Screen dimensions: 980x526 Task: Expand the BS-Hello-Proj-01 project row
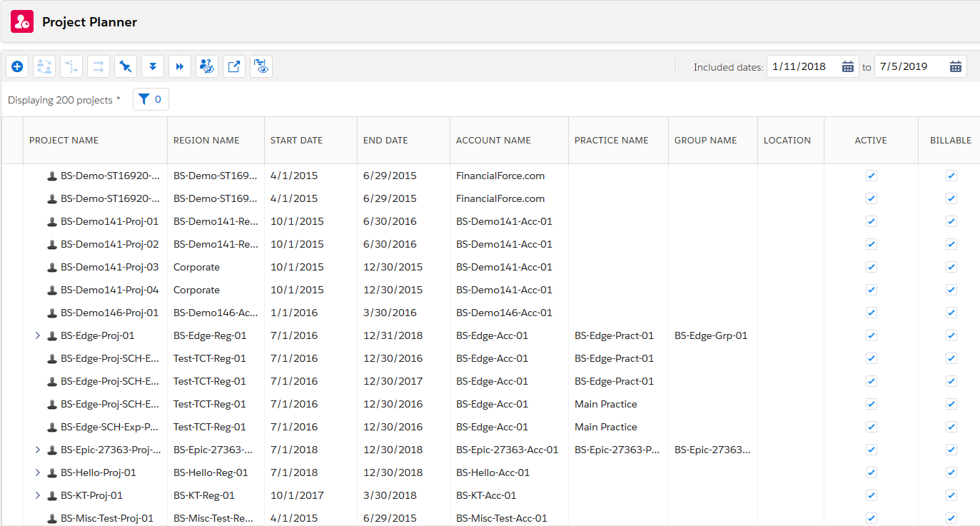[38, 472]
